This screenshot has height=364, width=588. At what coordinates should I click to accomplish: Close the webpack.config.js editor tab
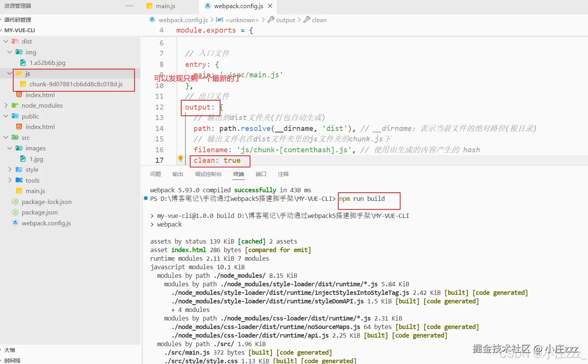click(x=270, y=6)
